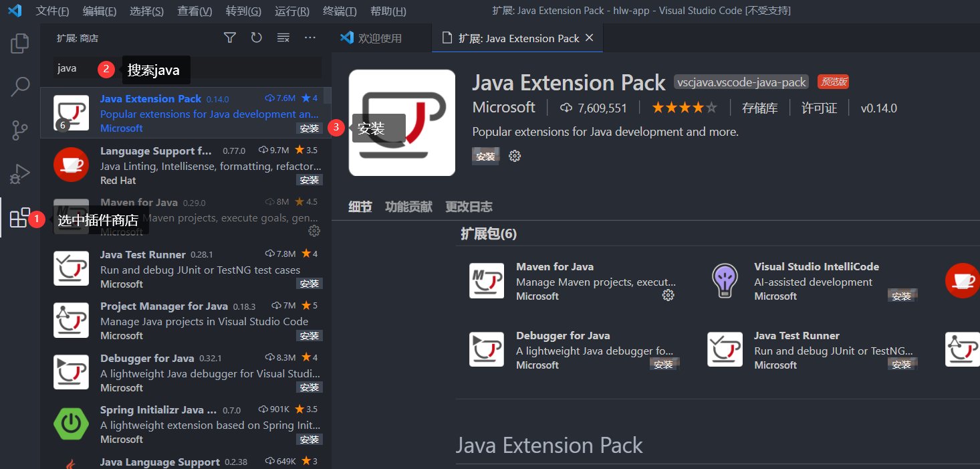Install the Java Extension Pack
Viewport: 980px width, 469px height.
pos(486,155)
